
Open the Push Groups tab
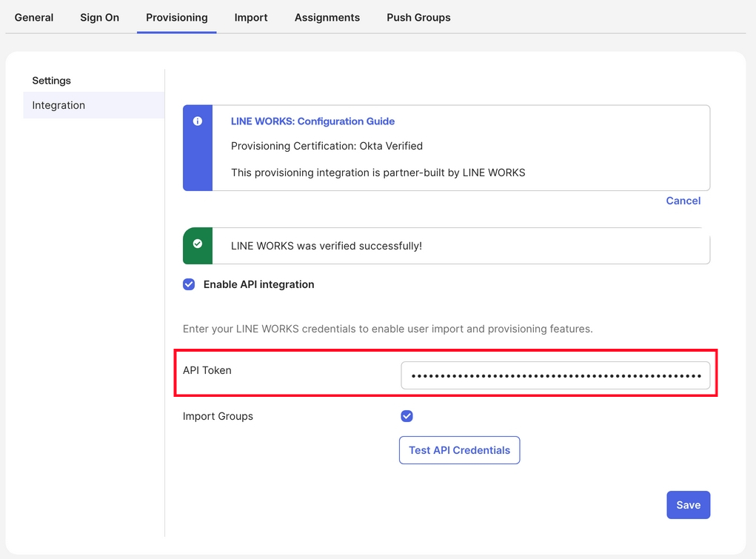click(418, 17)
